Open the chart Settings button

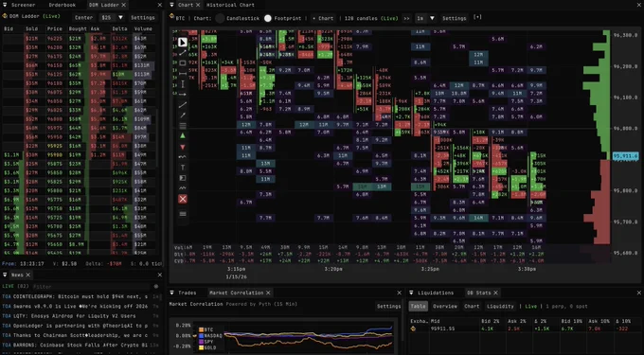click(x=454, y=18)
